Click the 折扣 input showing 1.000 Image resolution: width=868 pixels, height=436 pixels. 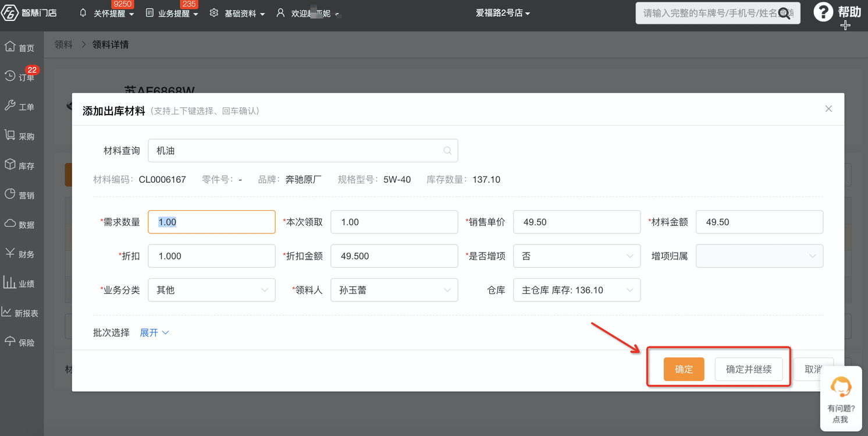click(x=212, y=256)
